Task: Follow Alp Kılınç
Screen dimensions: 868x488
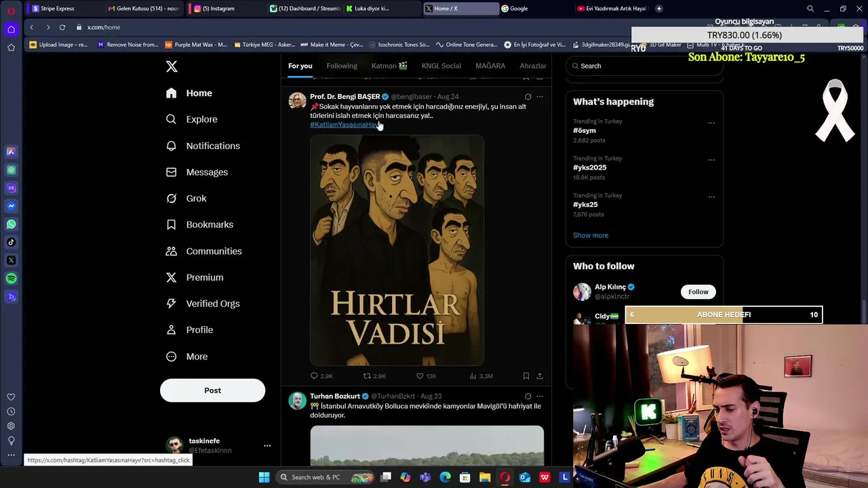Action: click(x=698, y=292)
